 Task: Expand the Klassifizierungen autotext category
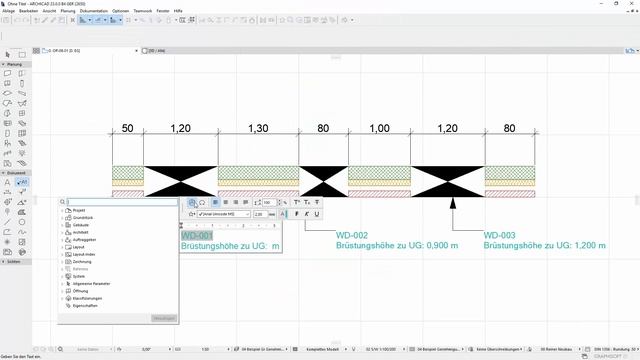[62, 298]
